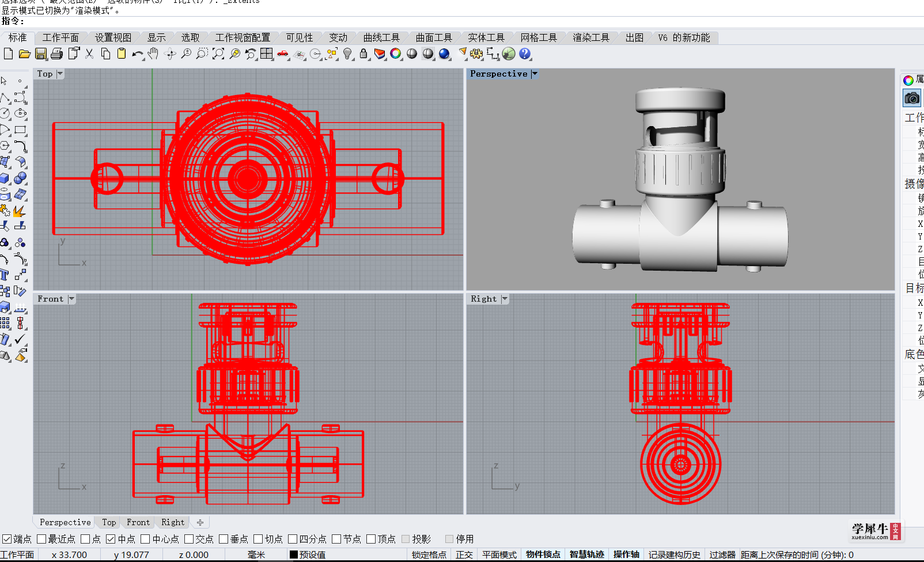Open the Layers icon in the toolbar
924x562 pixels.
tap(380, 54)
